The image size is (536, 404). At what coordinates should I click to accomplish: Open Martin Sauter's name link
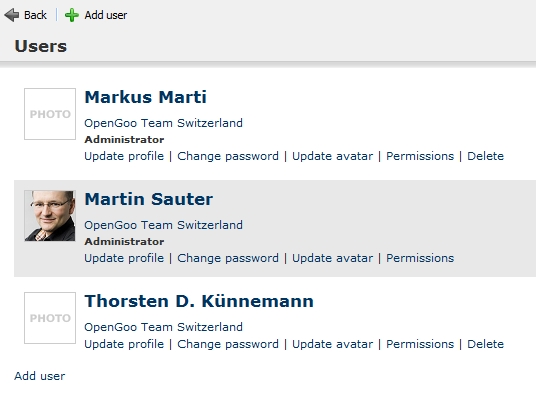[149, 199]
